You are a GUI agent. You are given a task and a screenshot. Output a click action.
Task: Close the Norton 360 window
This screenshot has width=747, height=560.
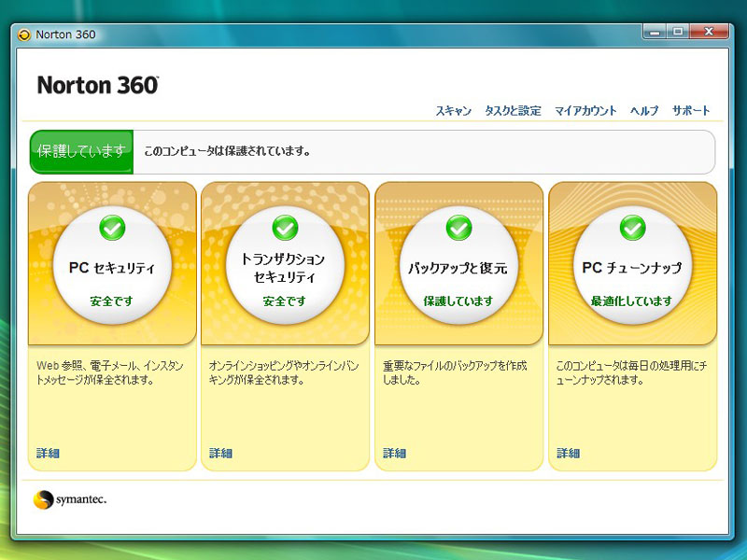pos(710,32)
